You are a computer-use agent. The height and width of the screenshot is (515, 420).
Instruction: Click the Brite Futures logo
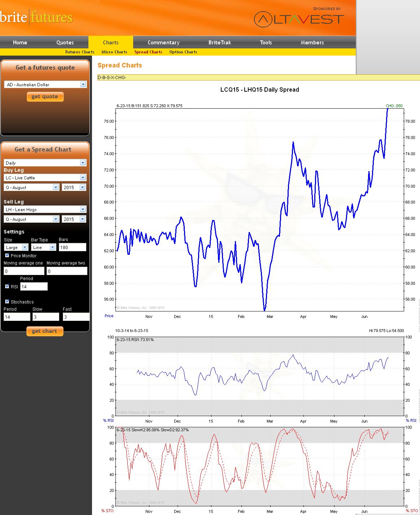[x=36, y=17]
